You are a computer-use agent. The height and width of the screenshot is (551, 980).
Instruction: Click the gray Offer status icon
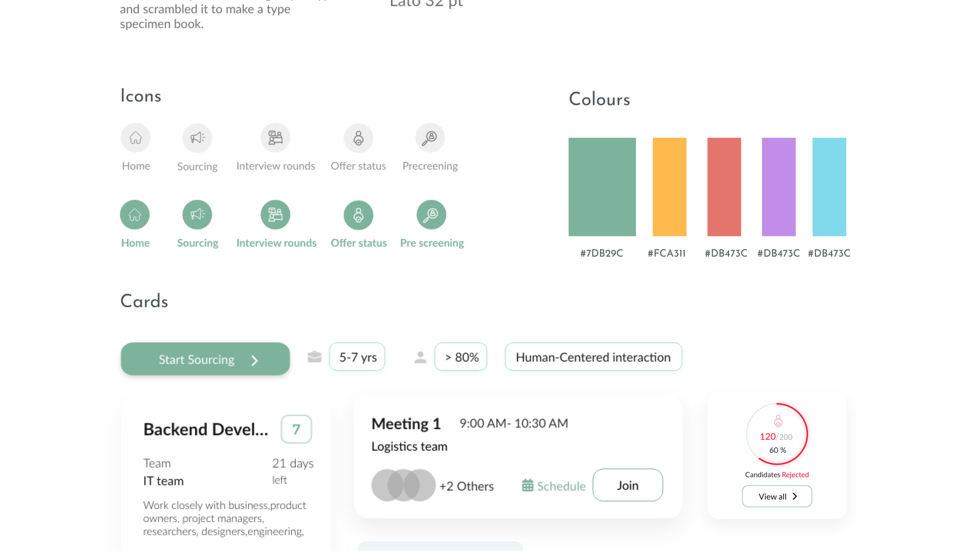click(x=358, y=138)
